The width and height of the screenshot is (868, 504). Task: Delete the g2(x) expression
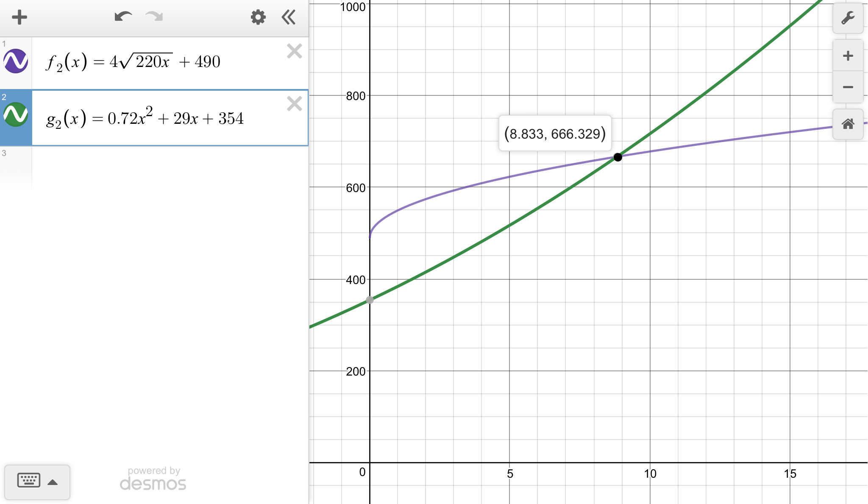pos(294,104)
